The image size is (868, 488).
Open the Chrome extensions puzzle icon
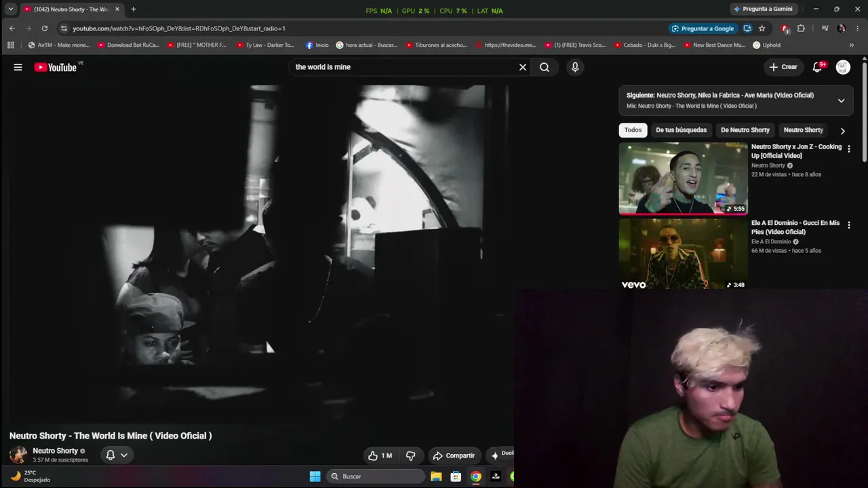[801, 28]
